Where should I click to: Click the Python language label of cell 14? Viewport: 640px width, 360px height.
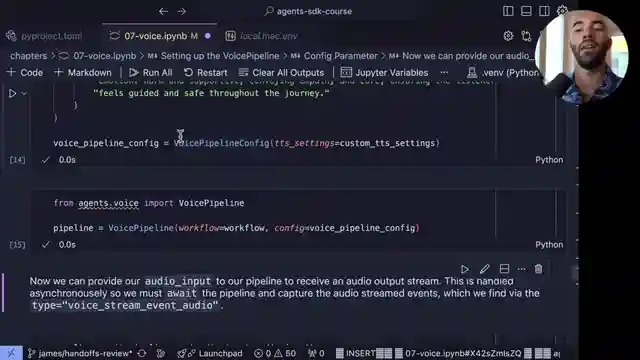[549, 160]
